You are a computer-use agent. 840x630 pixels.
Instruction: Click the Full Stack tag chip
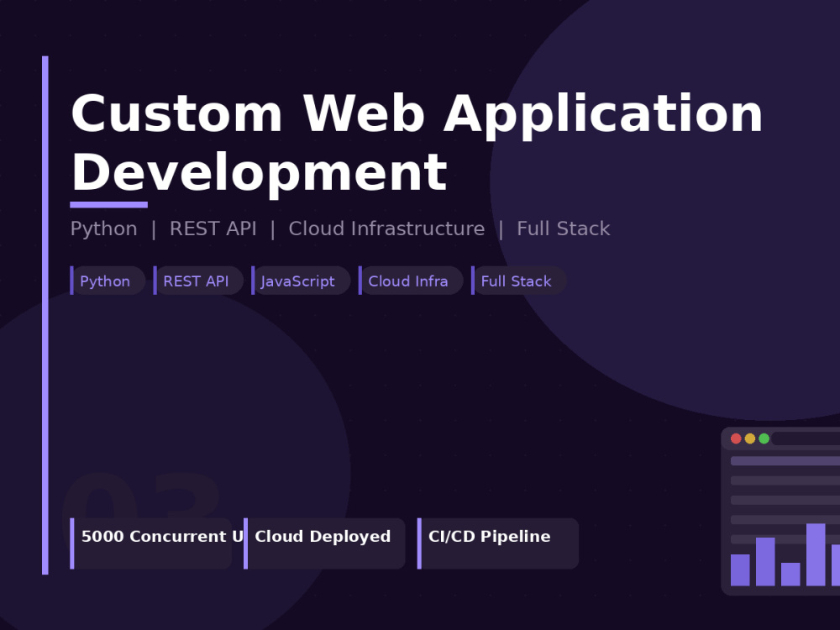coord(518,281)
